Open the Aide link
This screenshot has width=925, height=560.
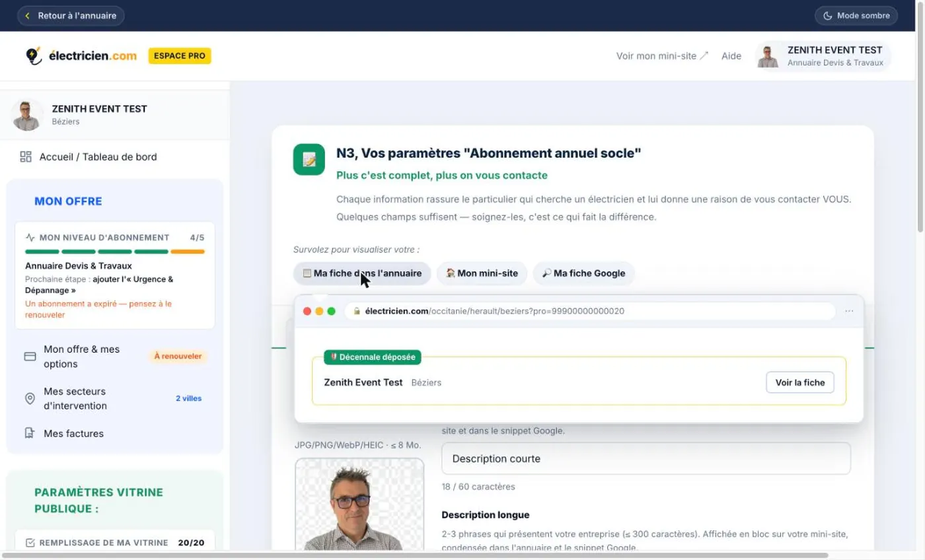pyautogui.click(x=731, y=56)
